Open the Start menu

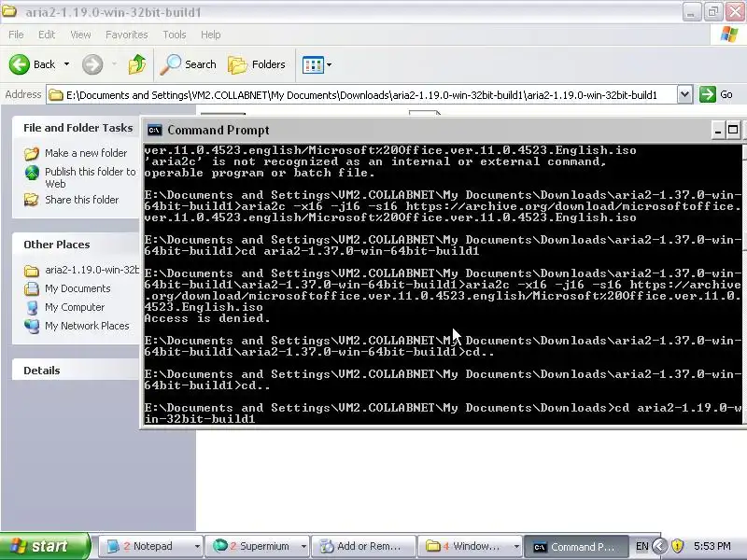tap(44, 546)
